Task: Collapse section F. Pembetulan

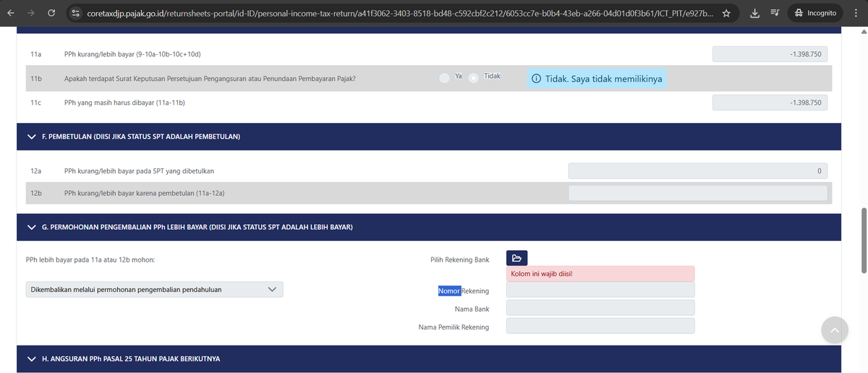Action: [31, 137]
